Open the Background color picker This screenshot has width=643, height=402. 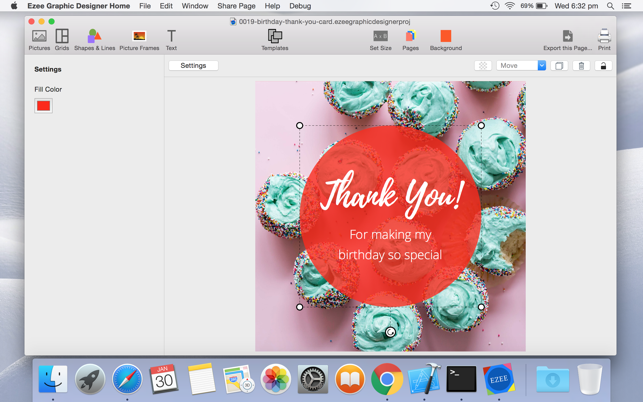[445, 39]
